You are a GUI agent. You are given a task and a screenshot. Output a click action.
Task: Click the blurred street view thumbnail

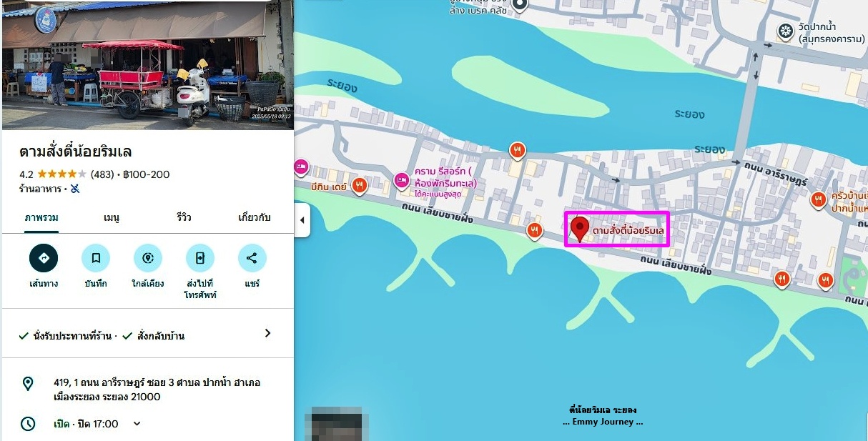(337, 424)
